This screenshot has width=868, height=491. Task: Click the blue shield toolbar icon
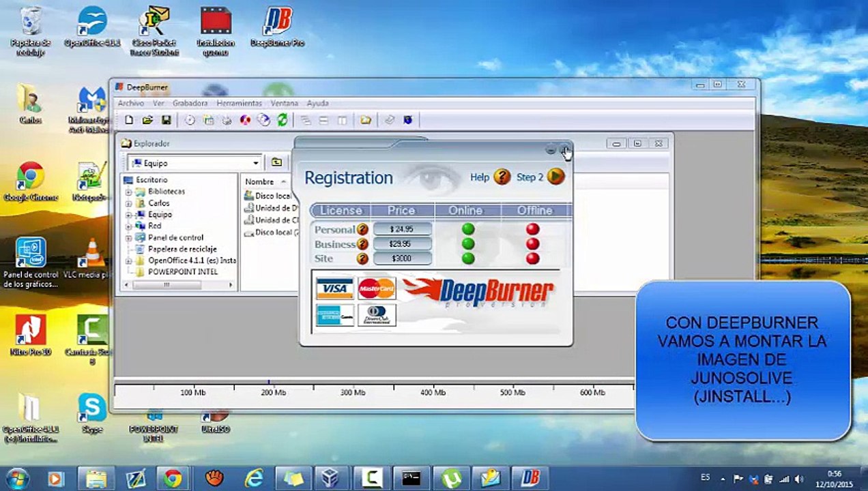[x=408, y=120]
